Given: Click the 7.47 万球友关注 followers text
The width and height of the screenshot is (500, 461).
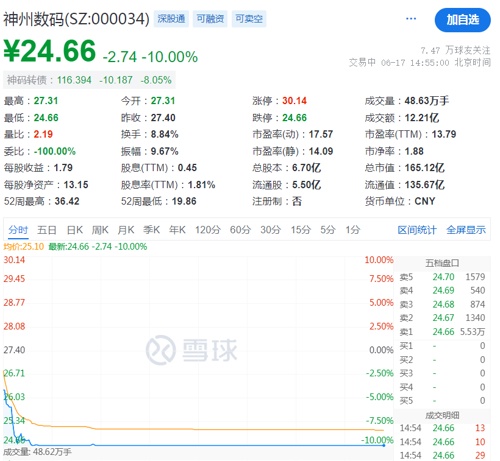Looking at the screenshot, I should [x=455, y=50].
